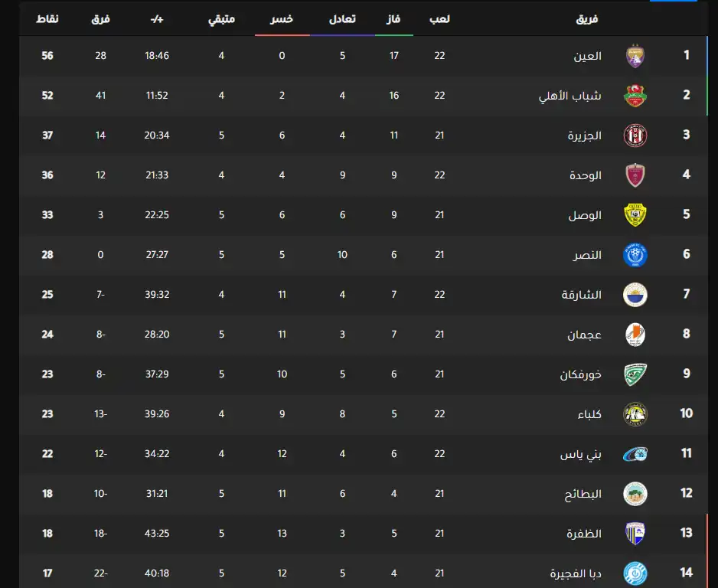
Task: Click the فريق column header
Action: pos(586,19)
